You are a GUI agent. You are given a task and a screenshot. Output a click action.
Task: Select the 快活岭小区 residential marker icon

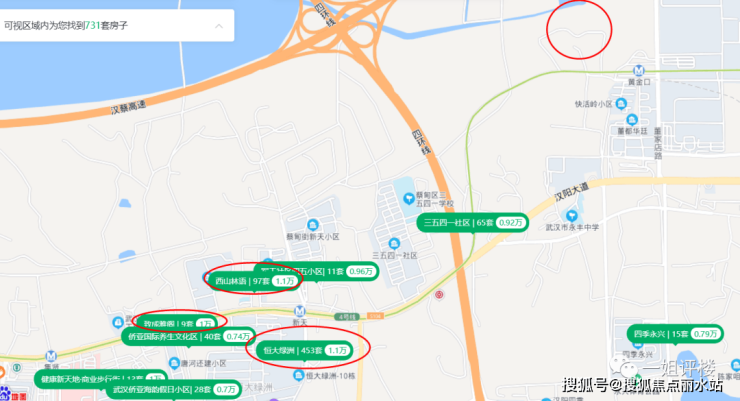622,103
